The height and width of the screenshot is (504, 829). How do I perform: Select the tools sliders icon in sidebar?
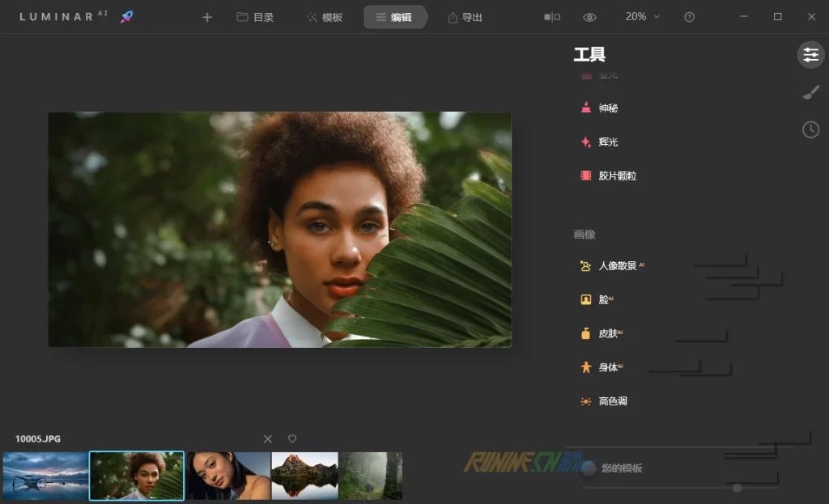tap(810, 55)
